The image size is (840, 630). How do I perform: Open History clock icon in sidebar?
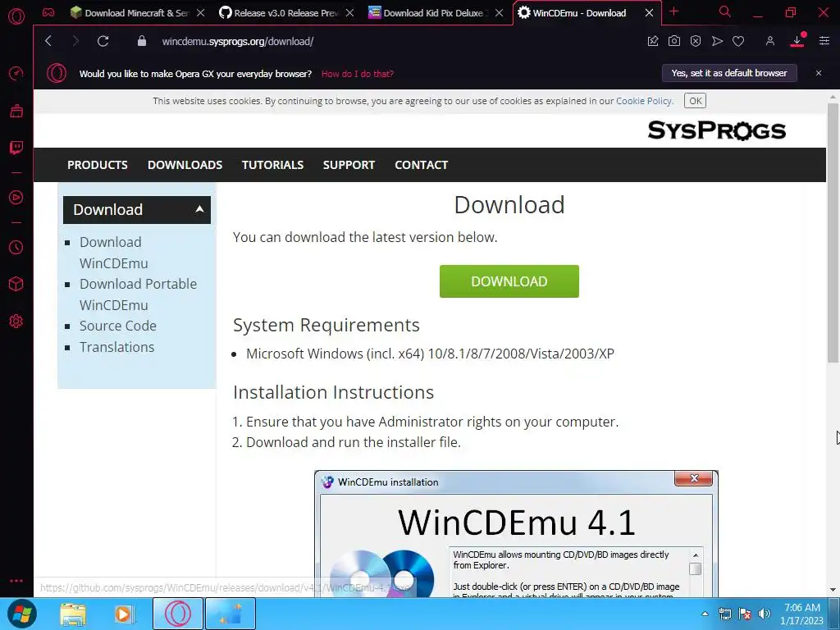coord(16,247)
